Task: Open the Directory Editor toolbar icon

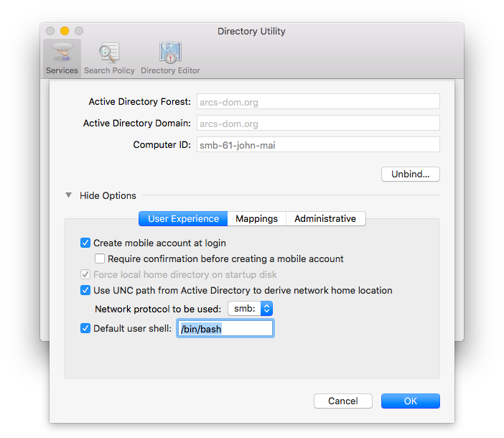Action: point(170,58)
